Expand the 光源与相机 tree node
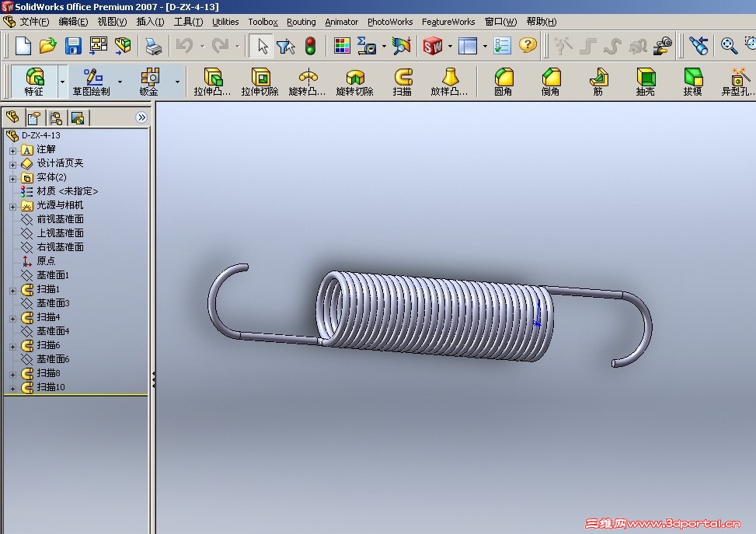The width and height of the screenshot is (756, 534). (x=13, y=207)
